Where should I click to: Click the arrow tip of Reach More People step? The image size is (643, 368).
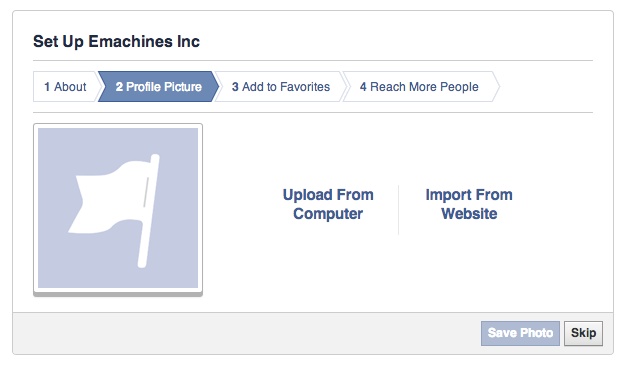click(x=495, y=87)
